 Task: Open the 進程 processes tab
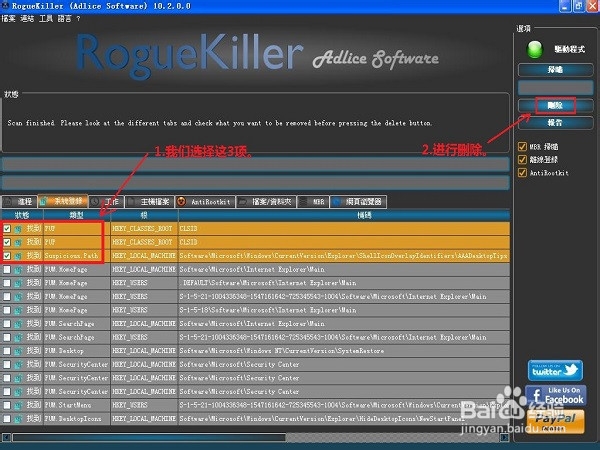coord(19,202)
